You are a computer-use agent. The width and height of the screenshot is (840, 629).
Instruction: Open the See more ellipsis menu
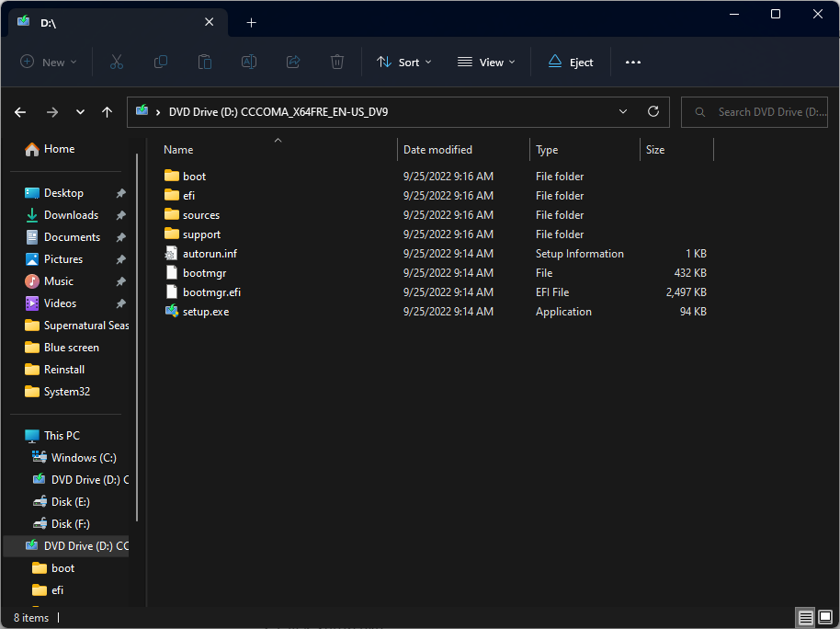(x=633, y=63)
